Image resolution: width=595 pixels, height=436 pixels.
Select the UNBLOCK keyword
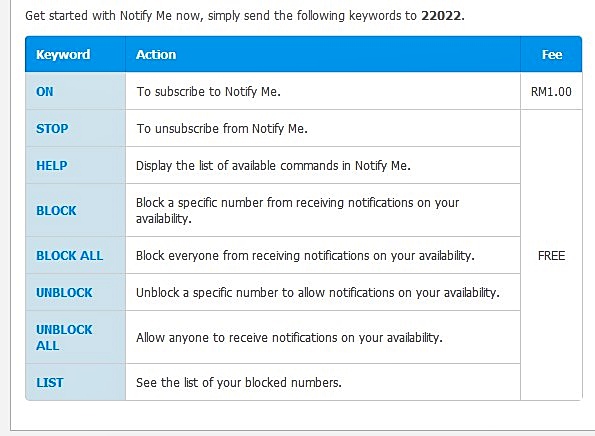point(64,293)
